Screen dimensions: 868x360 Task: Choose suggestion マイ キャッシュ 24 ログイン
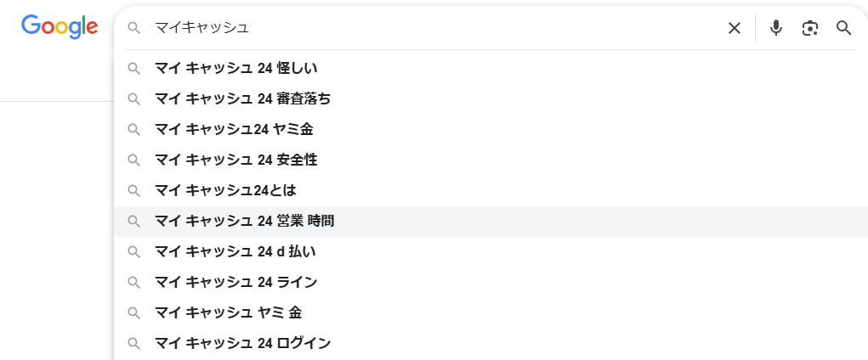[x=242, y=343]
